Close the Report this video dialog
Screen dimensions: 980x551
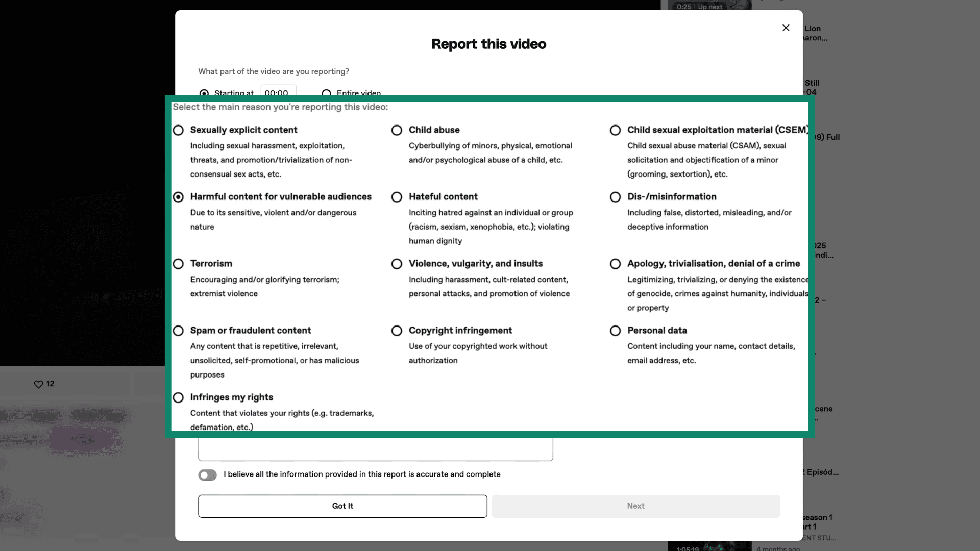[x=786, y=28]
